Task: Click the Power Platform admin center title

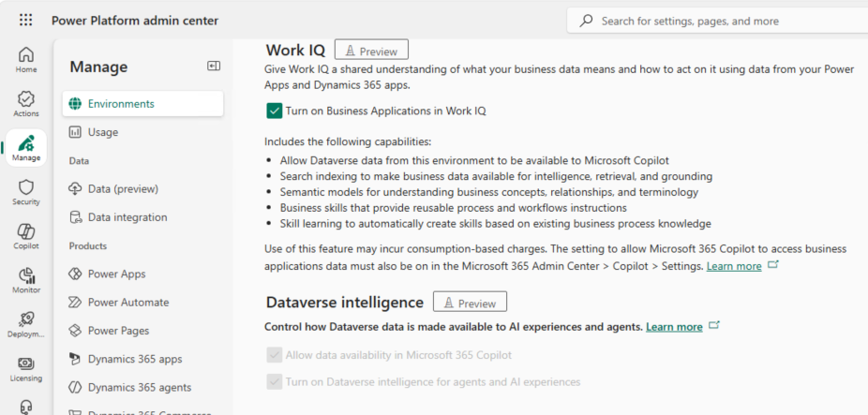Action: coord(135,21)
